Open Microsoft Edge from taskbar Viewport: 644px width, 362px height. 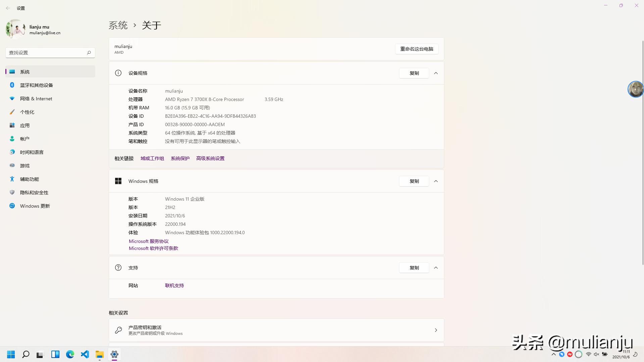point(70,354)
